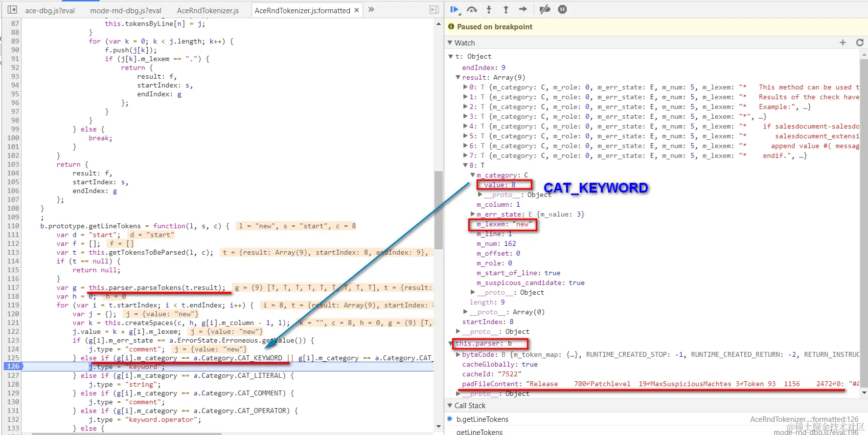This screenshot has width=868, height=435.
Task: Click the length: 9 property
Action: click(x=487, y=302)
